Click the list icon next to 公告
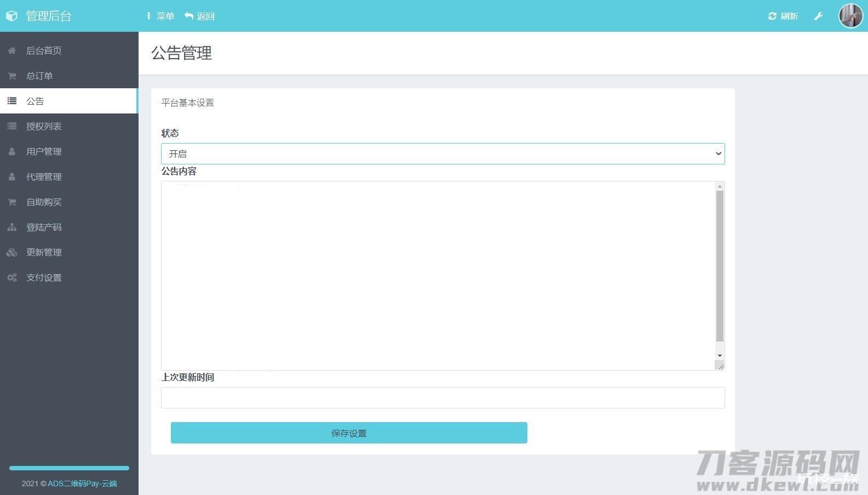The height and width of the screenshot is (495, 868). [x=12, y=101]
